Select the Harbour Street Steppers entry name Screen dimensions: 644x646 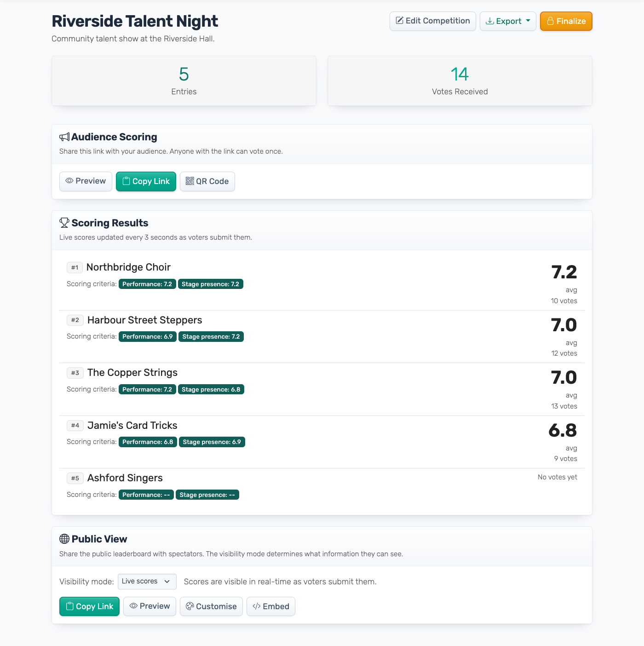pos(145,320)
